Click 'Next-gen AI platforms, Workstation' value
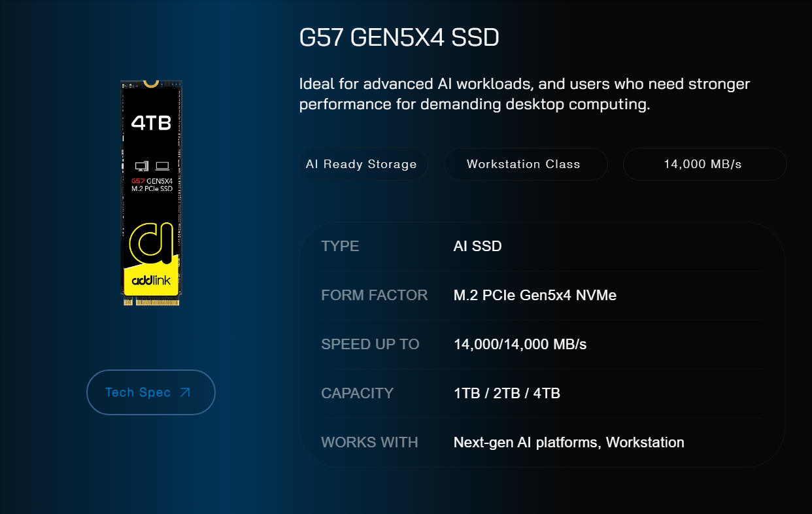The width and height of the screenshot is (812, 514). (x=569, y=443)
